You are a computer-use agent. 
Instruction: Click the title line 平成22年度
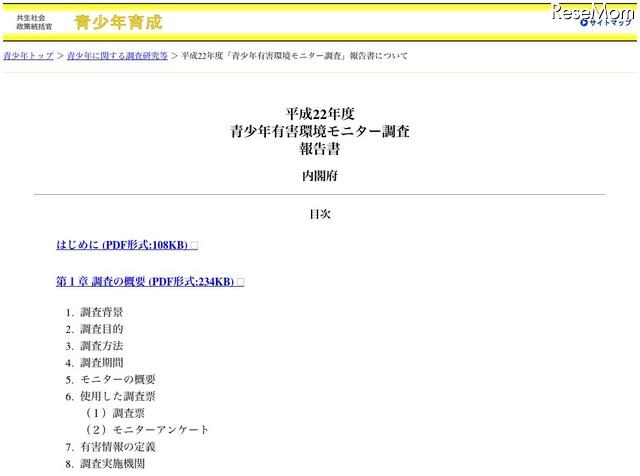(x=320, y=114)
